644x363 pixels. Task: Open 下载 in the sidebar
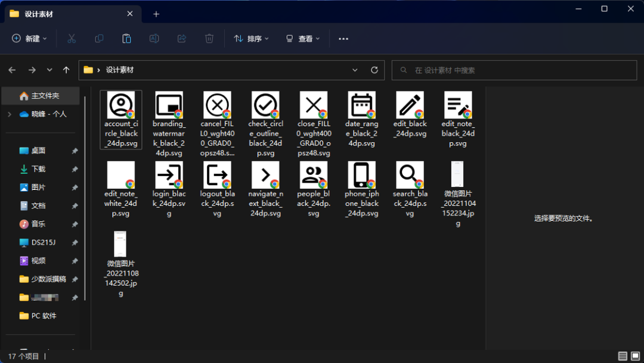(38, 169)
